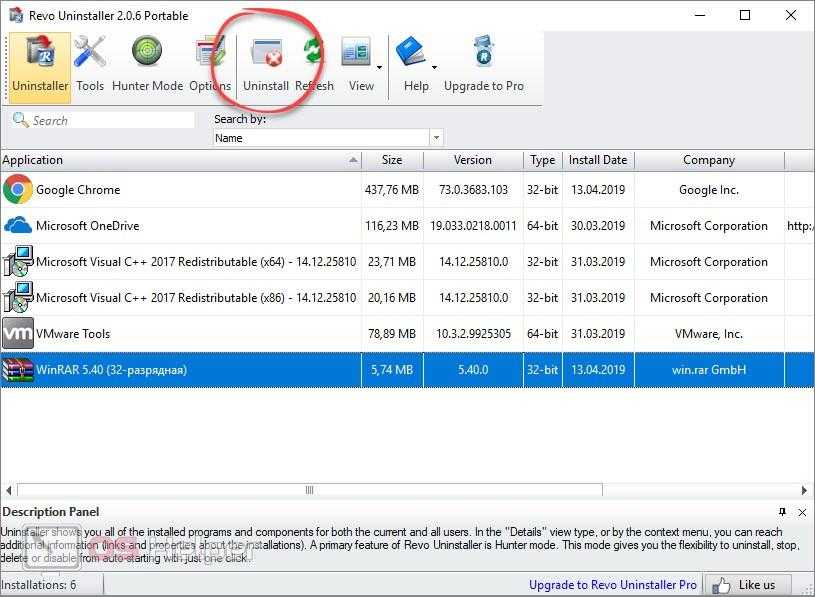The height and width of the screenshot is (597, 815).
Task: Close the Description Panel
Action: coord(803,512)
